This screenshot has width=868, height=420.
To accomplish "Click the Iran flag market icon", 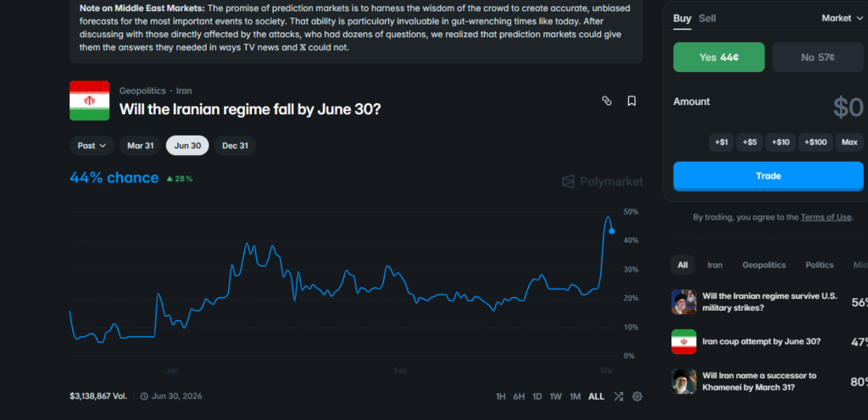I will [89, 101].
